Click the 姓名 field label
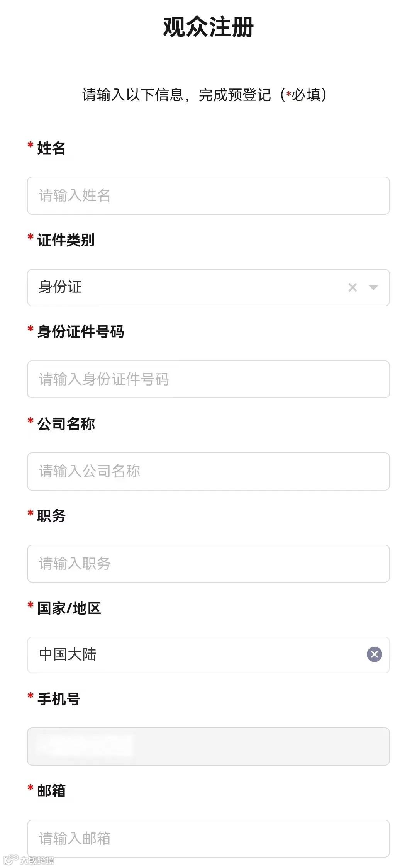 51,148
